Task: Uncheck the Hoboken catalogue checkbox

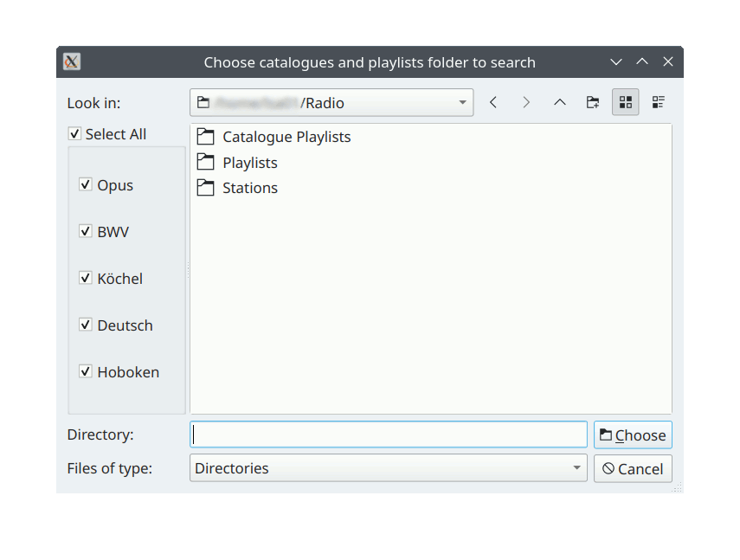Action: click(85, 371)
